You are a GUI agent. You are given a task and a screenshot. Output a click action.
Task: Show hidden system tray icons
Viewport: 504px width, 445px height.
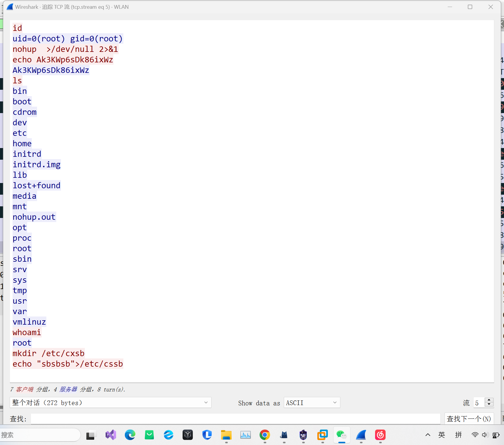(428, 435)
